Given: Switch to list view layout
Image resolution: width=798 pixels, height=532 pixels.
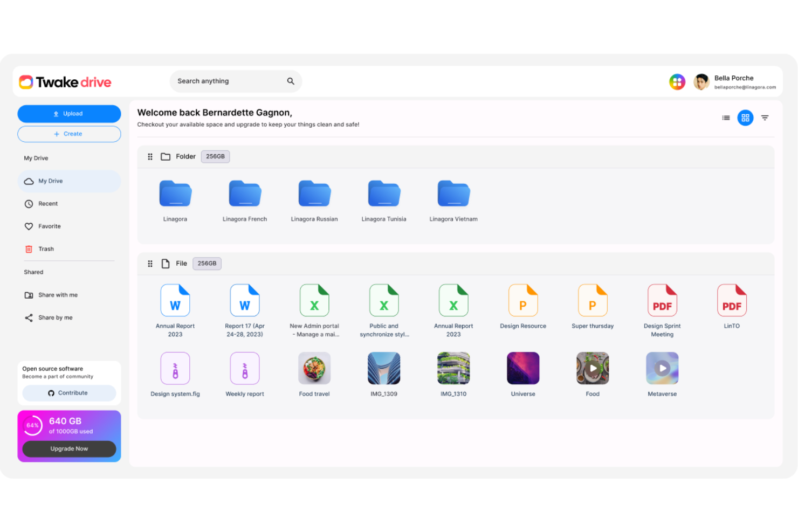Looking at the screenshot, I should point(726,118).
